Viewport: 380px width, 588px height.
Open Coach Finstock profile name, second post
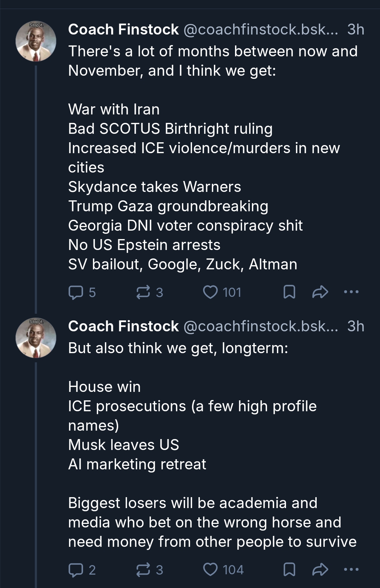123,326
